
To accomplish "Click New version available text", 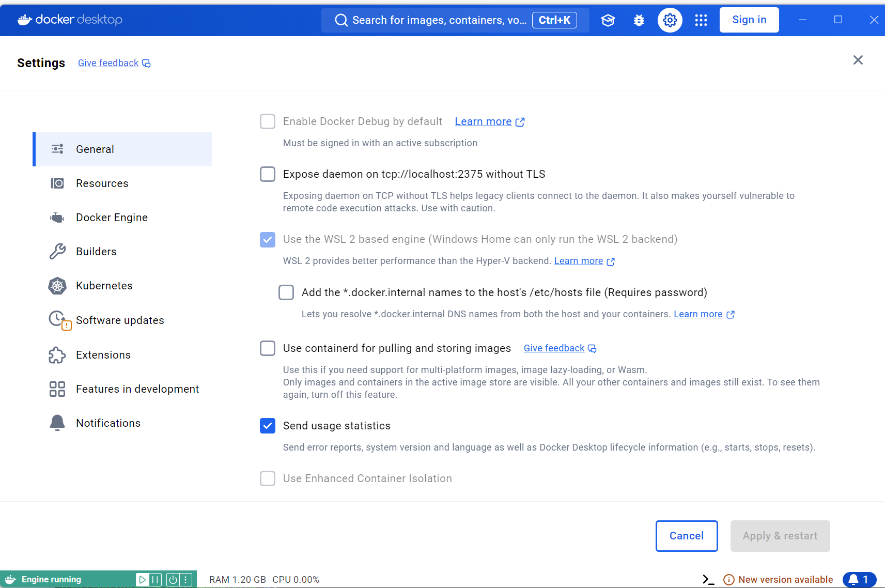I will click(785, 580).
